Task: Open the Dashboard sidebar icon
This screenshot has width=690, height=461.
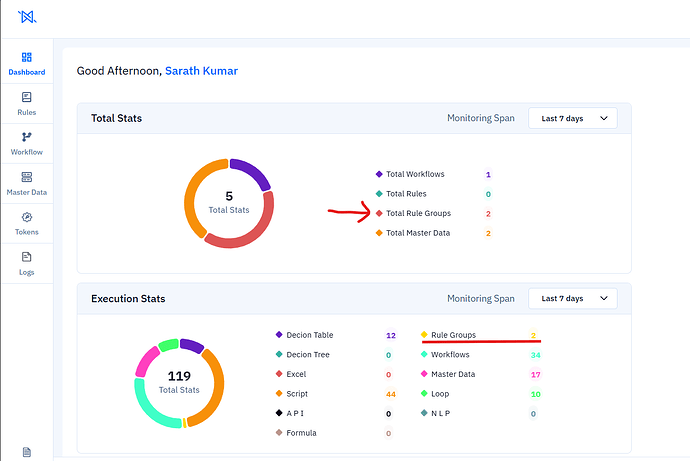Action: pyautogui.click(x=26, y=57)
